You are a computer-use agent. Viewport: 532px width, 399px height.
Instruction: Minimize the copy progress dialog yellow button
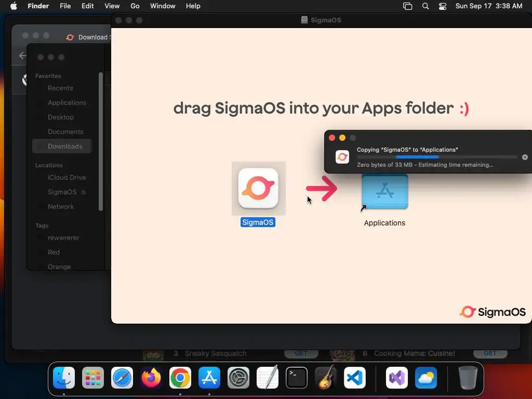[342, 137]
